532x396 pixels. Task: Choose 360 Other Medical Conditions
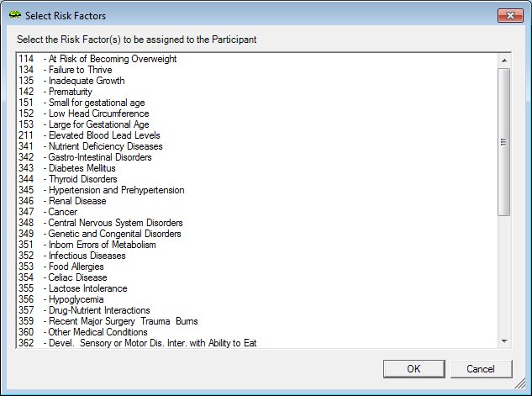pos(257,332)
